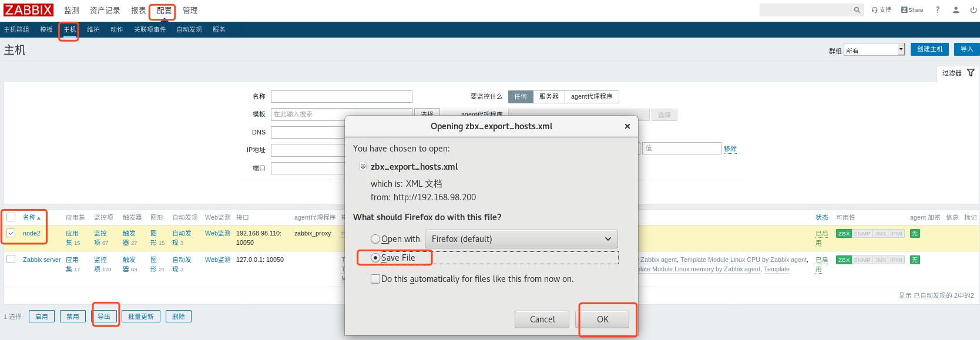Open the 监测 top menu

coord(72,11)
